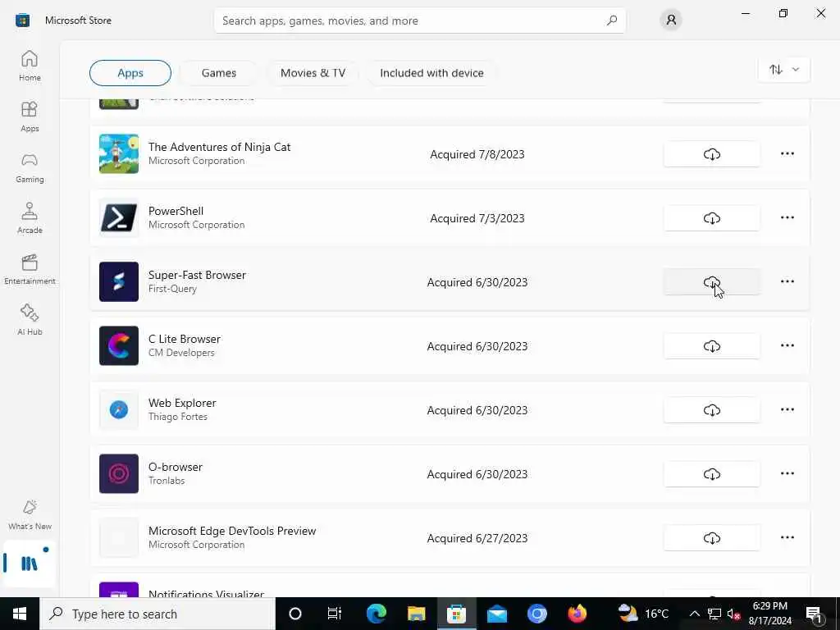This screenshot has width=840, height=630.
Task: Open Super-Fast Browser app thumbnail
Action: tap(119, 282)
